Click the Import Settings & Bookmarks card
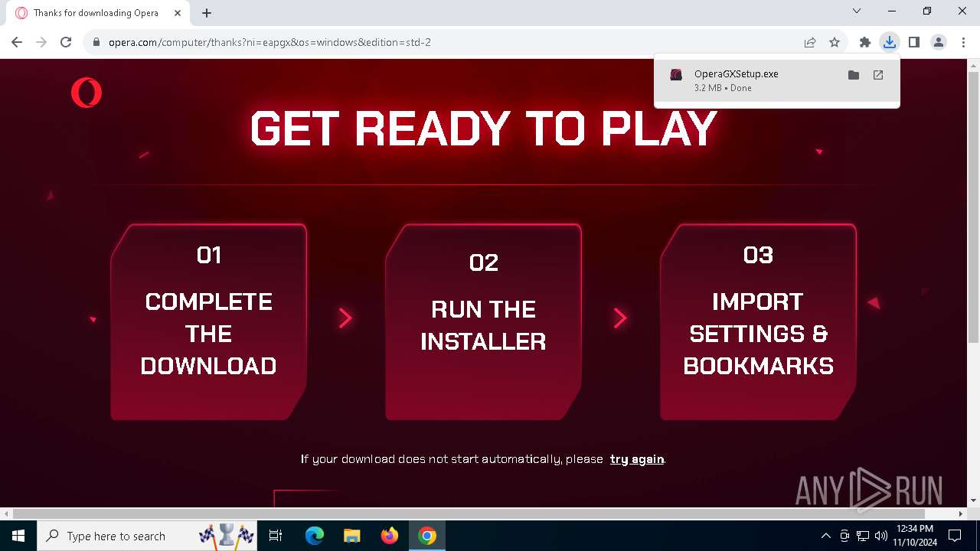980x551 pixels. 758,321
